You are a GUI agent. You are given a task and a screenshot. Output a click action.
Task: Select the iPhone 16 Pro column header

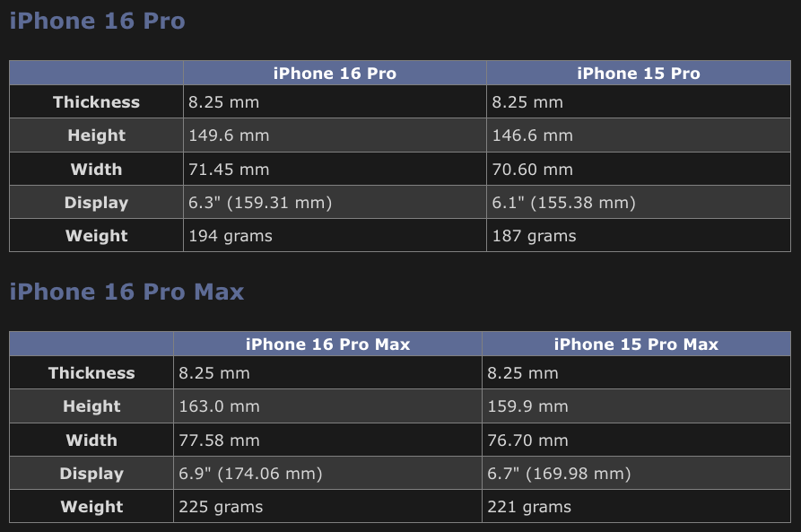[x=335, y=74]
